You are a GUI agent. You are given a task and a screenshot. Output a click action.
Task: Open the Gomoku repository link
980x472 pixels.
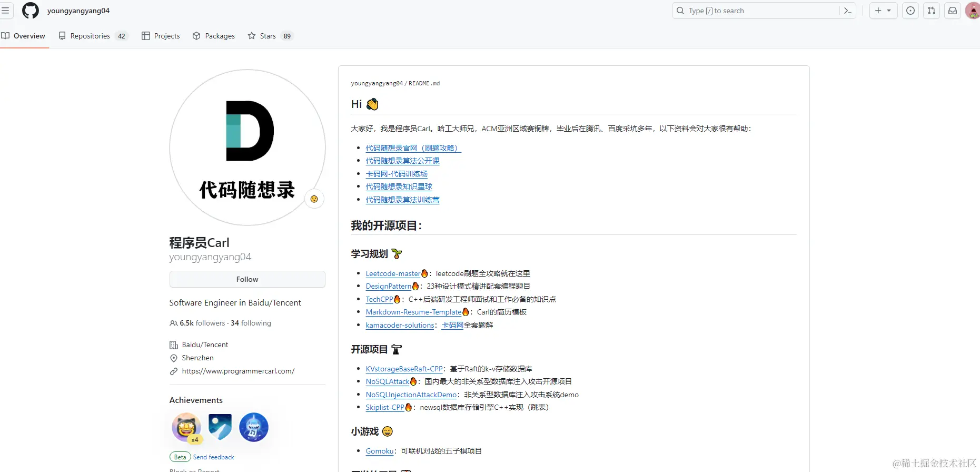[x=380, y=451]
